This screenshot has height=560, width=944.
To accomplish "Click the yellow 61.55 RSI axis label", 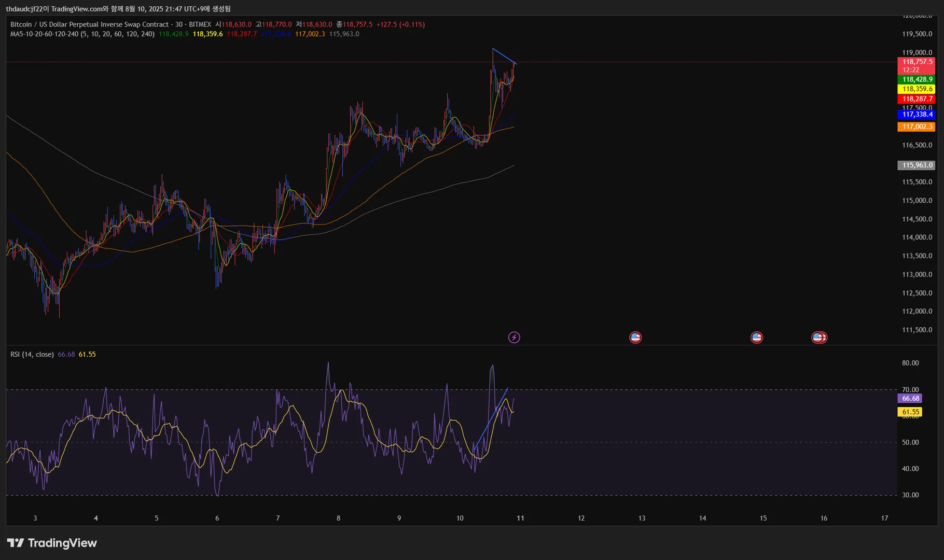I will [910, 412].
